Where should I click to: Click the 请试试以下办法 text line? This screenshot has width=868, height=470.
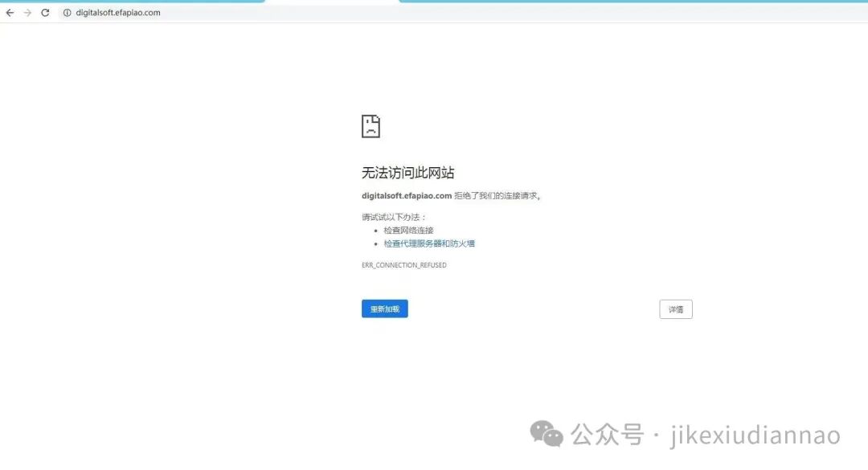point(394,217)
